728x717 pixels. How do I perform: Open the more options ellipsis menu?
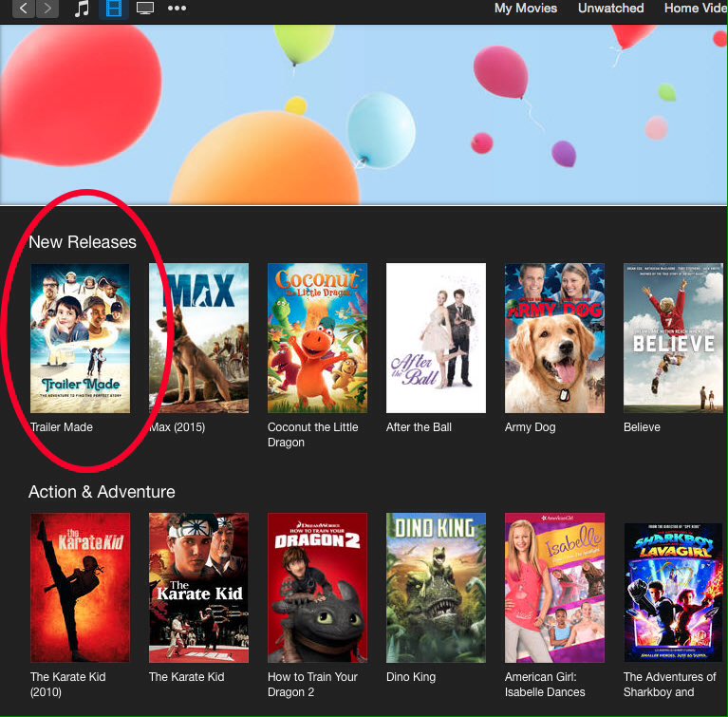tap(177, 8)
